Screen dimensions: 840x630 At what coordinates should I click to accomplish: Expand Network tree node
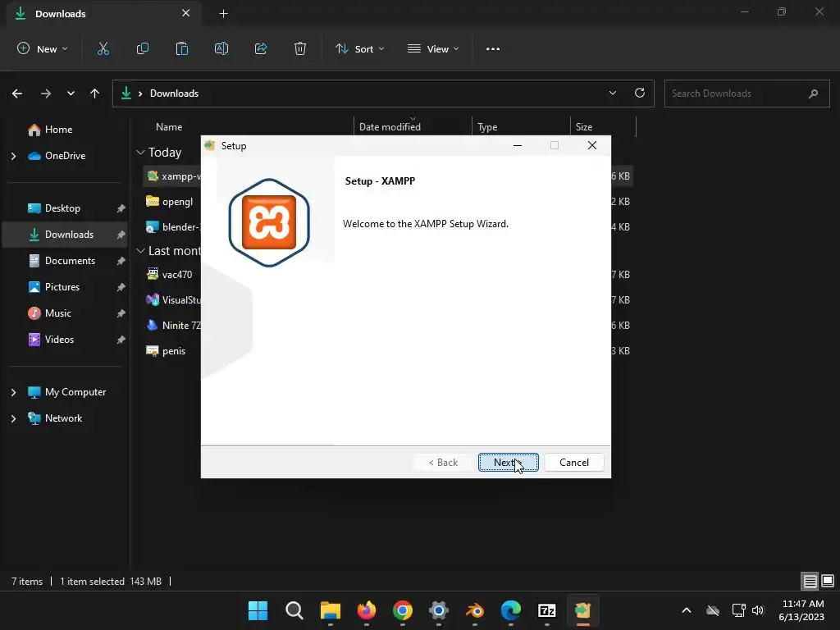[x=14, y=418]
